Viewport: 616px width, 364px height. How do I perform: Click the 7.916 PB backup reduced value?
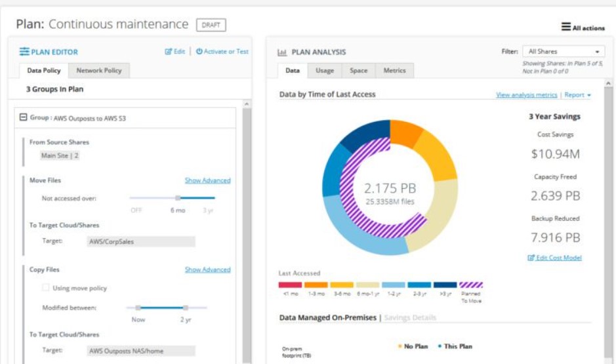pyautogui.click(x=555, y=237)
